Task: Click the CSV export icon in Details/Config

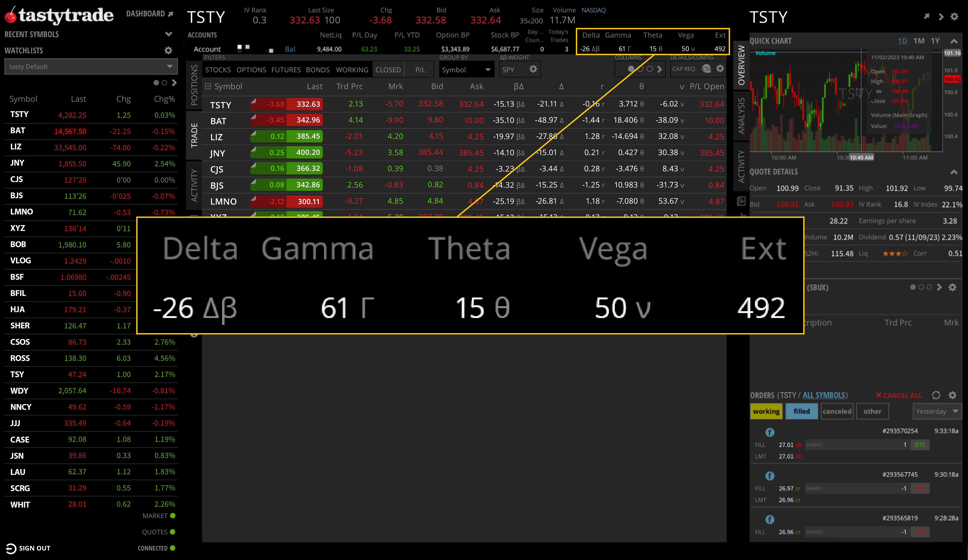Action: click(x=707, y=69)
